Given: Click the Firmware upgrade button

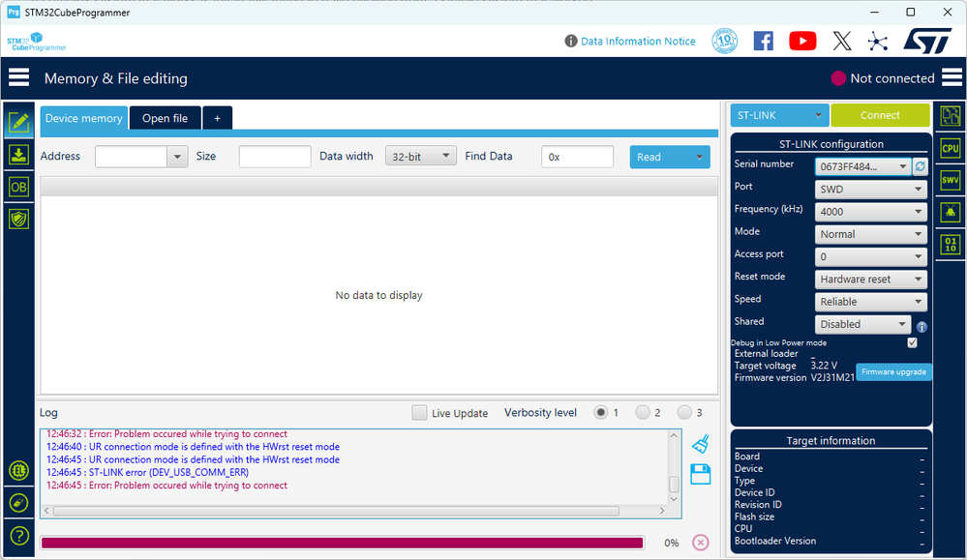Looking at the screenshot, I should 893,372.
